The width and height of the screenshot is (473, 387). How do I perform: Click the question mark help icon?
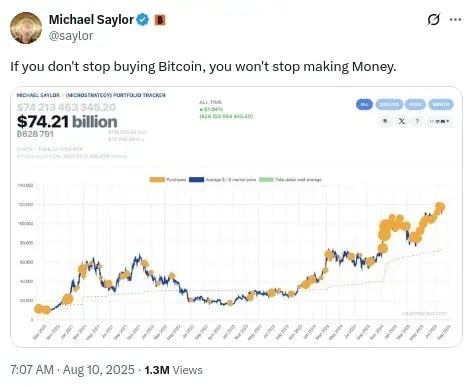[417, 121]
